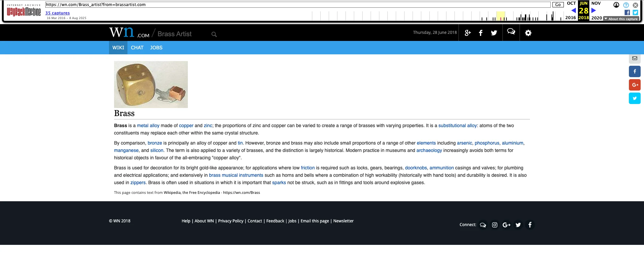Click the settings gear icon in header
The height and width of the screenshot is (269, 644).
[528, 33]
